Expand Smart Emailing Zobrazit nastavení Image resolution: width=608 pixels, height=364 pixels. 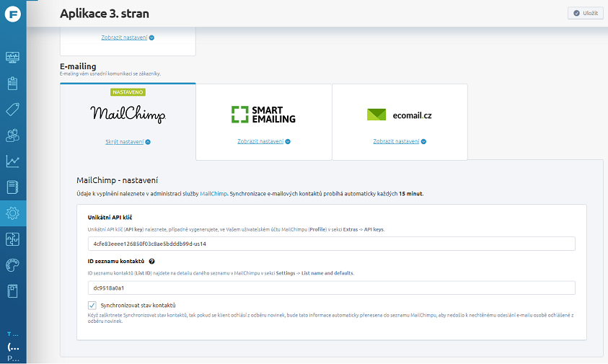(x=264, y=141)
